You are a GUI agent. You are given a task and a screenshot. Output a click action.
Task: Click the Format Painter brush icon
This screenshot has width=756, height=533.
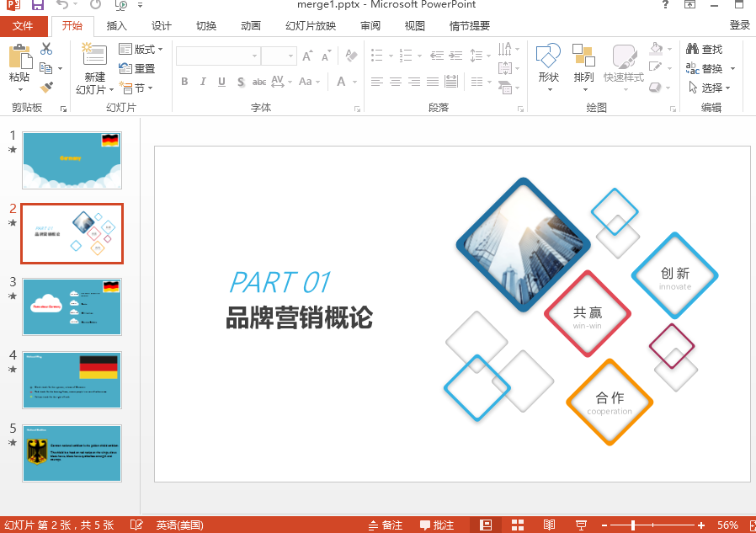click(47, 88)
